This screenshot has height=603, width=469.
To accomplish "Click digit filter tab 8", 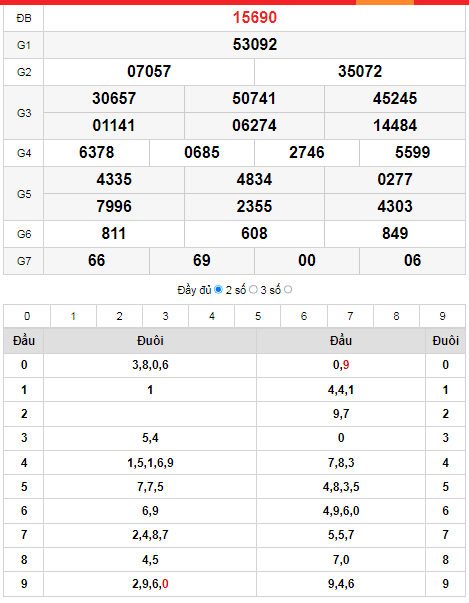I will 396,316.
